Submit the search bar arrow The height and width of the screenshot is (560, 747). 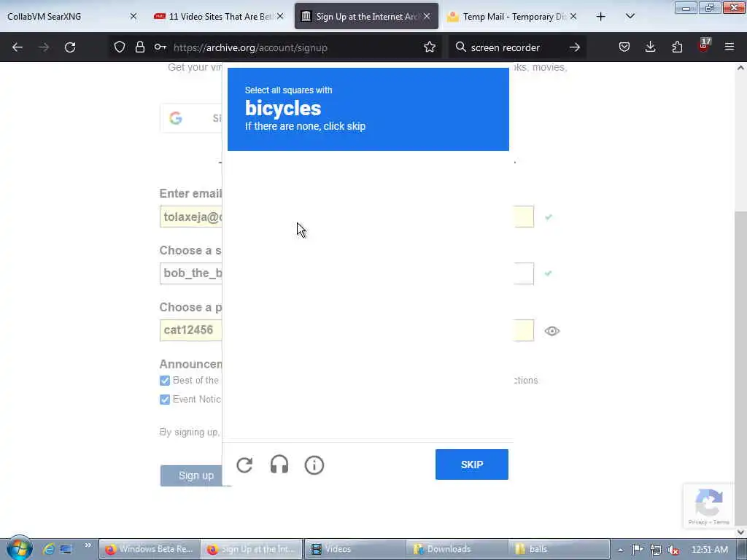point(575,47)
